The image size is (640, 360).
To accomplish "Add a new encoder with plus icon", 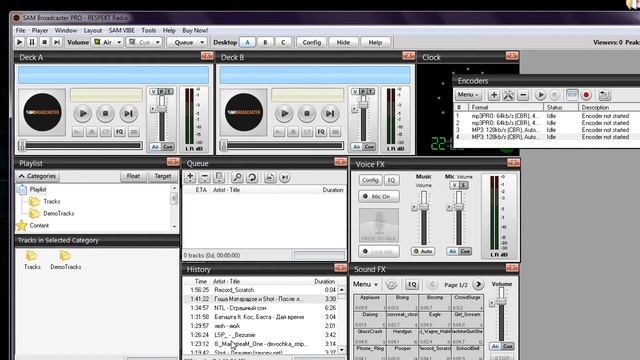I will pyautogui.click(x=494, y=95).
